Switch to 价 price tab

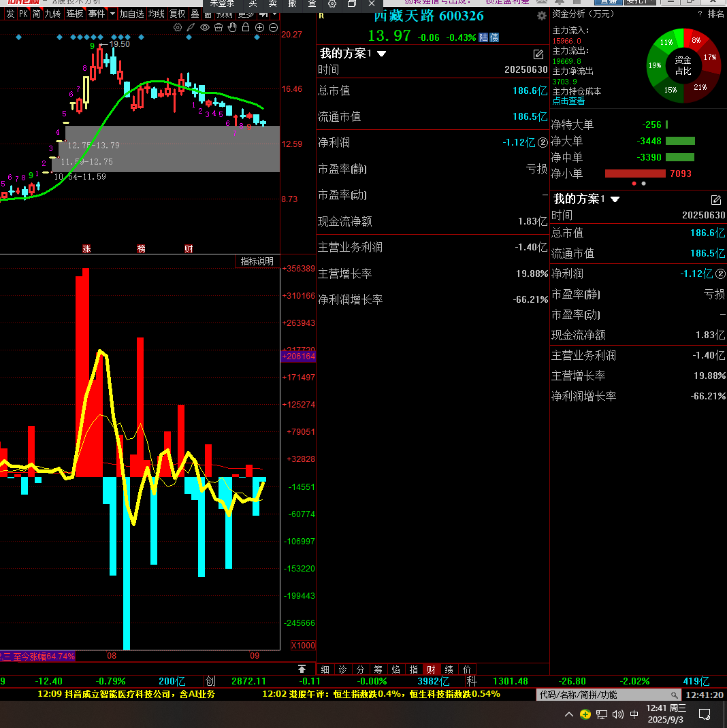coord(466,669)
